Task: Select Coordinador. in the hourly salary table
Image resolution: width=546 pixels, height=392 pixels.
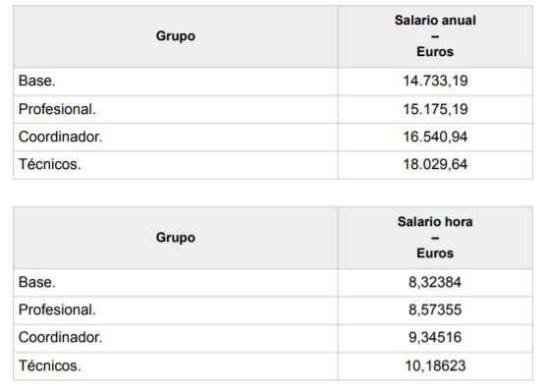Action: pyautogui.click(x=61, y=337)
